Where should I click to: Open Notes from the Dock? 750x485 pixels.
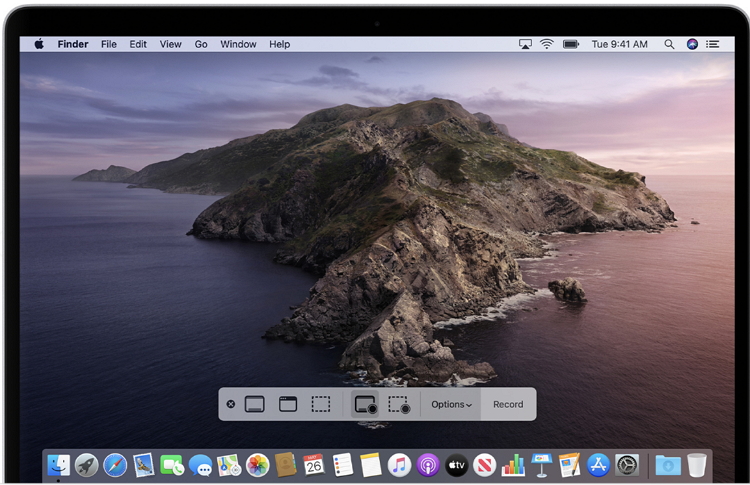[x=371, y=465]
